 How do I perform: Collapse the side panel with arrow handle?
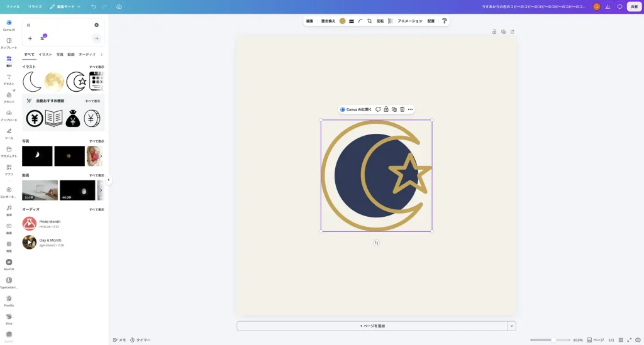click(x=108, y=180)
